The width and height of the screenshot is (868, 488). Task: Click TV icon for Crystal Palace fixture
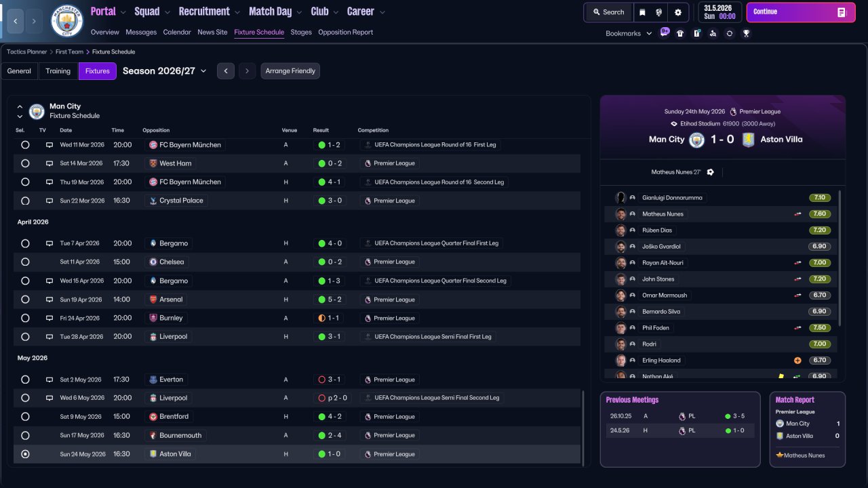[x=50, y=201]
